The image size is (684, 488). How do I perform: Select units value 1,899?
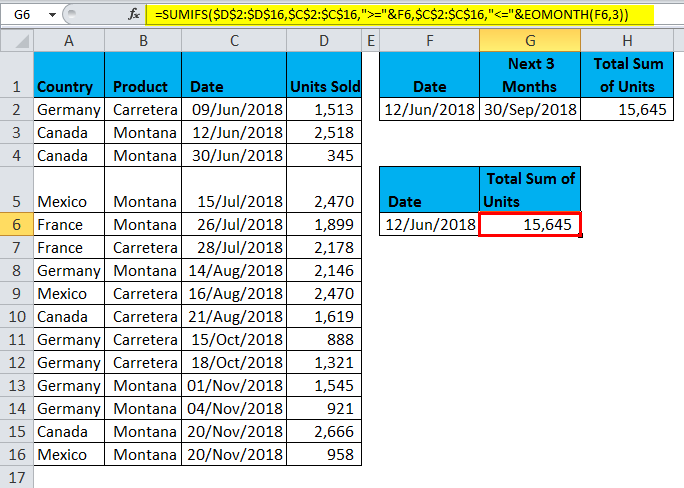click(324, 224)
